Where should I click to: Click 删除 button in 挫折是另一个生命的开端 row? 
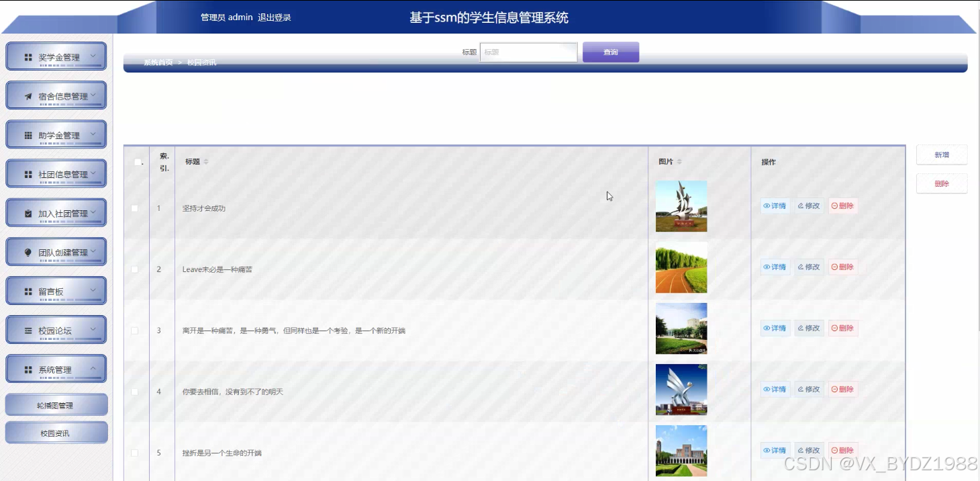843,451
